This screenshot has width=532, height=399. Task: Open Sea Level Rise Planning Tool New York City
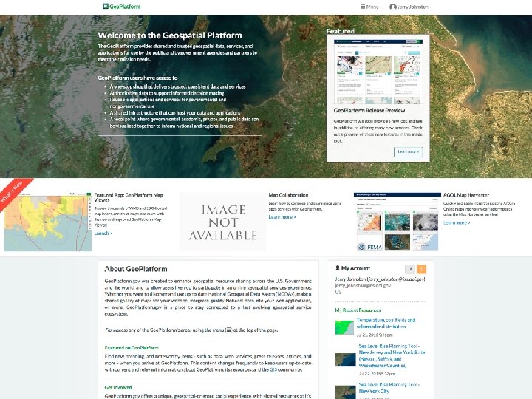(x=389, y=388)
